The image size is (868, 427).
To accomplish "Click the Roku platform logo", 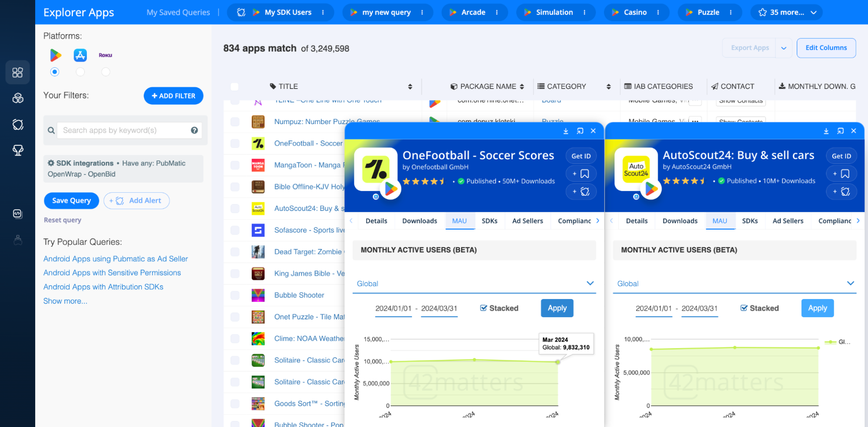I will pos(106,55).
